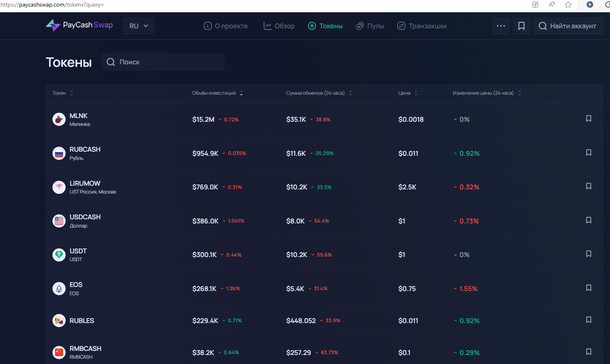Click the $35.1K exchange volume
Image resolution: width=610 pixels, height=364 pixels.
[x=296, y=119]
